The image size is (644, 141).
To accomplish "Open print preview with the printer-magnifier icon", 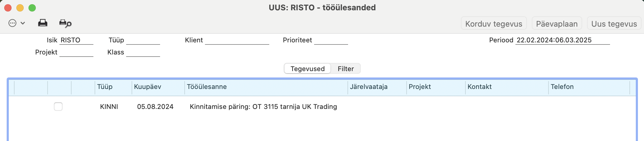I will click(x=65, y=23).
